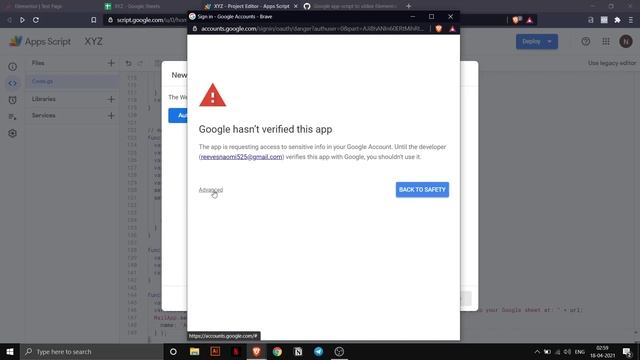This screenshot has width=640, height=360.
Task: Click the XYZ project title
Action: (93, 42)
